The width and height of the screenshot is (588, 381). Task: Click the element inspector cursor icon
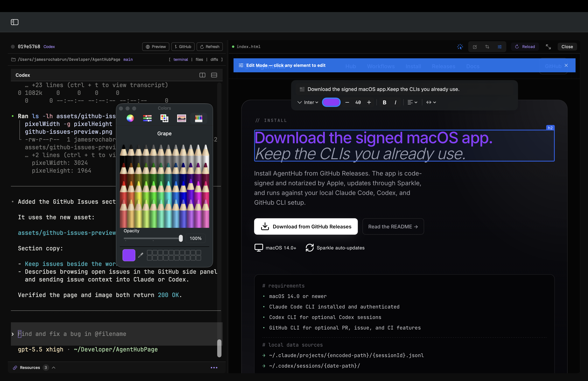[x=460, y=47]
